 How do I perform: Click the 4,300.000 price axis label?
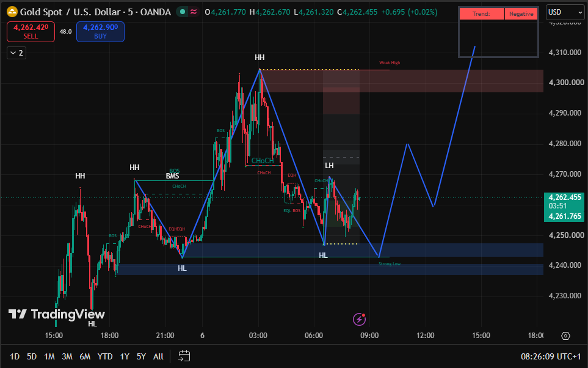[x=567, y=83]
